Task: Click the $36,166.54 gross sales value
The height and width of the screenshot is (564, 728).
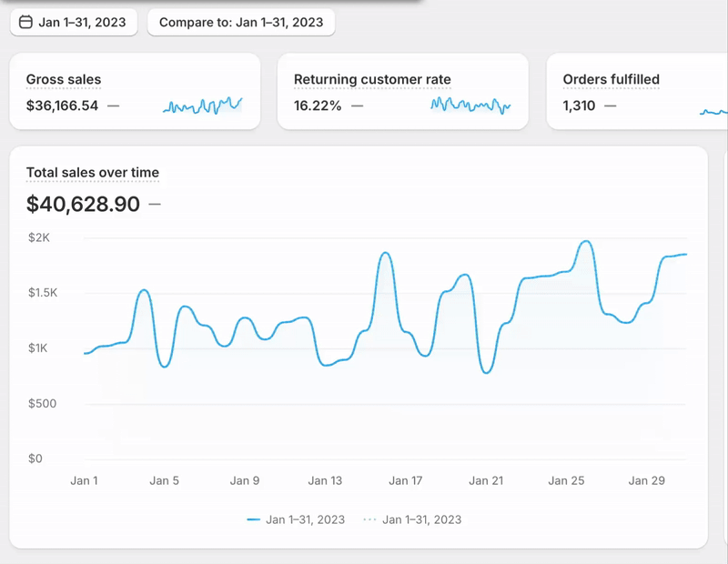Action: (x=60, y=104)
